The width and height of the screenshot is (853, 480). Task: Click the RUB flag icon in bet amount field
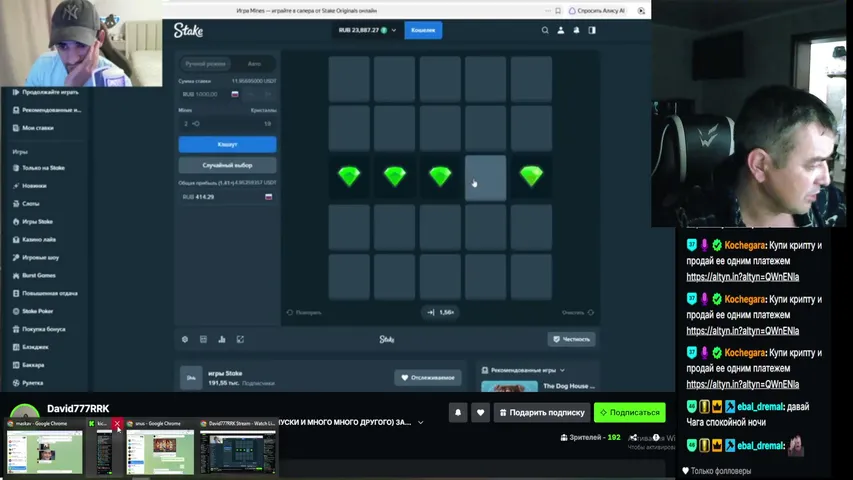click(x=235, y=94)
